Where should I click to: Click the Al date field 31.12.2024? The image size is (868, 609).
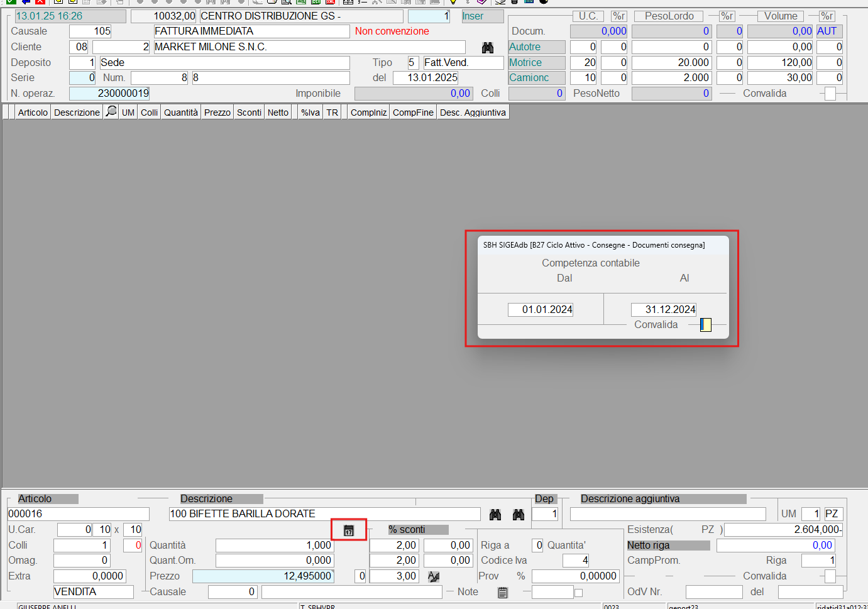tap(664, 310)
